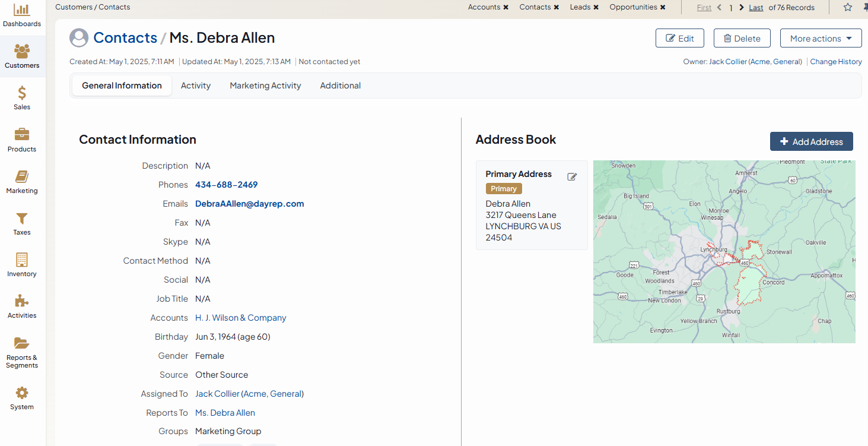Image resolution: width=868 pixels, height=446 pixels.
Task: Go to previous record arrow
Action: tap(720, 8)
